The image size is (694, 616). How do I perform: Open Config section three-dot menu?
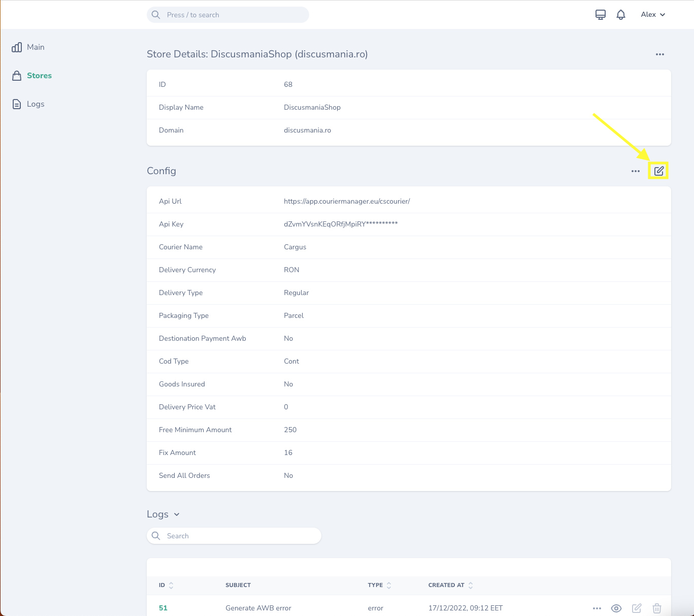pyautogui.click(x=636, y=171)
